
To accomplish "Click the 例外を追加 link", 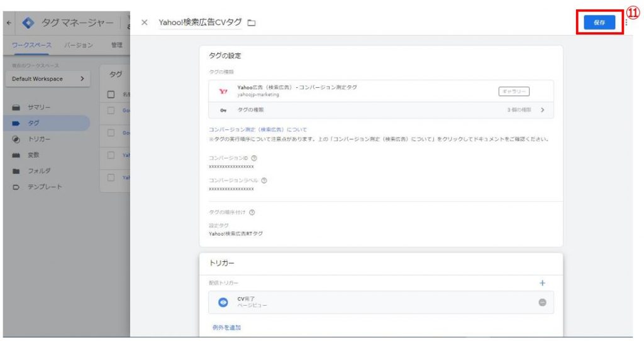I will click(x=226, y=327).
